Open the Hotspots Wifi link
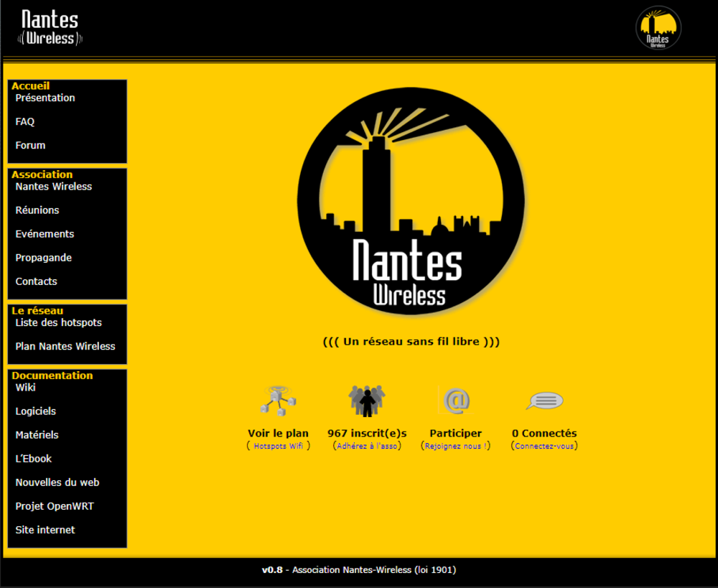The width and height of the screenshot is (718, 588). (x=279, y=446)
